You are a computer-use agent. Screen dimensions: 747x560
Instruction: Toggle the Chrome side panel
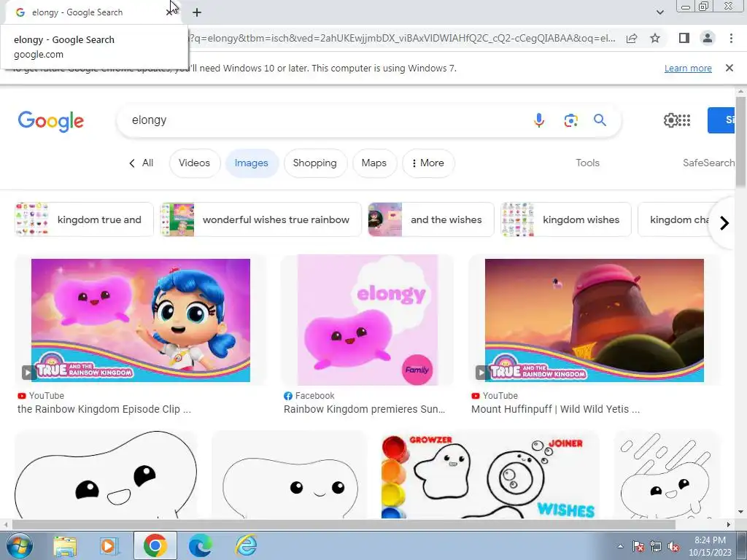tap(684, 38)
